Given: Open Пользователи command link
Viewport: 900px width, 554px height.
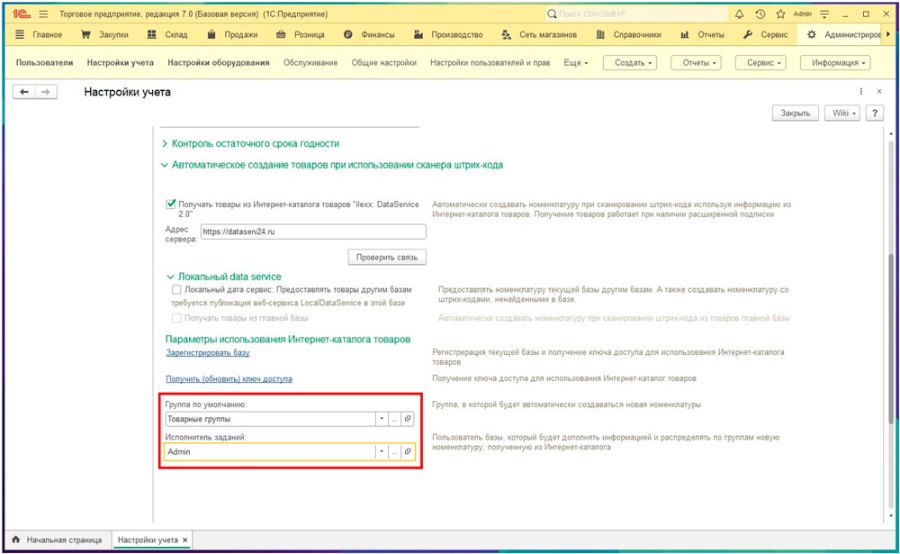Looking at the screenshot, I should coord(44,63).
